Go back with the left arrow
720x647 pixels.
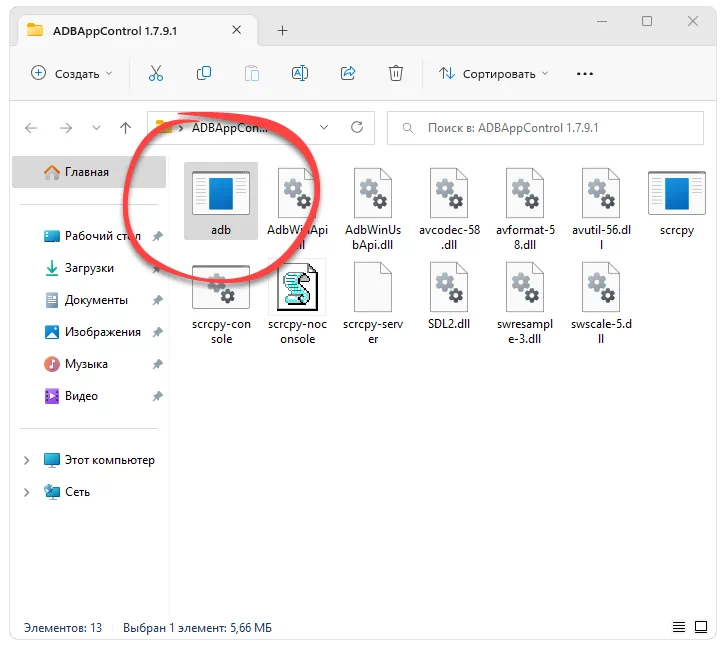(31, 128)
